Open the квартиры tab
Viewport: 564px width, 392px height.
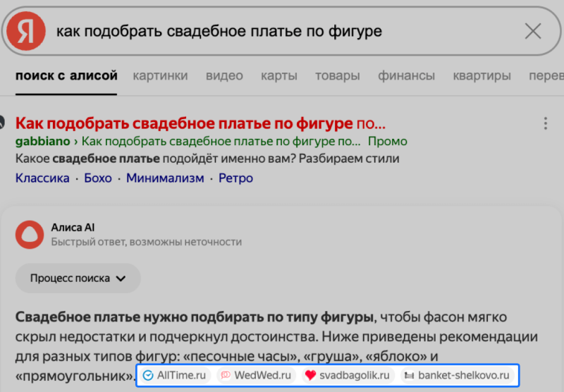click(x=482, y=76)
